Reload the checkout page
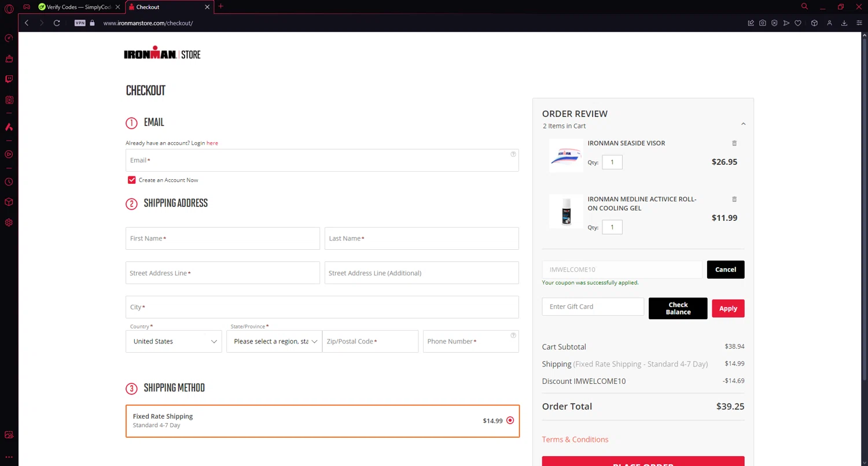This screenshot has width=868, height=466. [57, 23]
